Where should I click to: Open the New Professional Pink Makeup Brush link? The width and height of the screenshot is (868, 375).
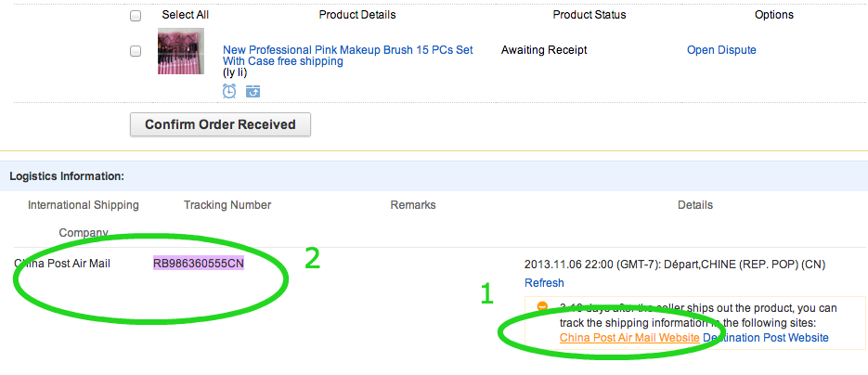(347, 56)
